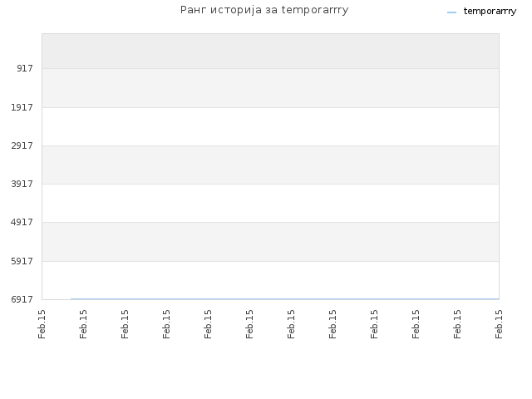This screenshot has width=532, height=399.
Task: Click the shaded band between 4917 and 5917
Action: click(x=270, y=242)
